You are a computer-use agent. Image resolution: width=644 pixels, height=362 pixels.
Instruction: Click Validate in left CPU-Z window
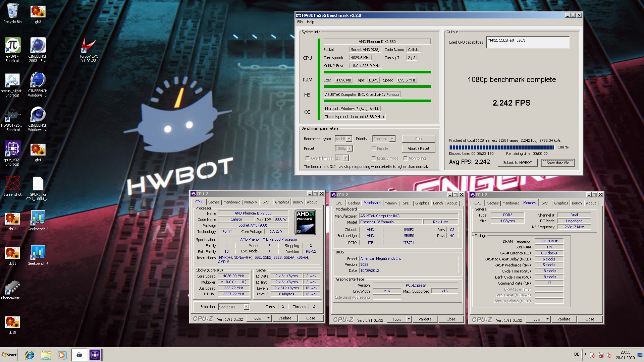(285, 318)
